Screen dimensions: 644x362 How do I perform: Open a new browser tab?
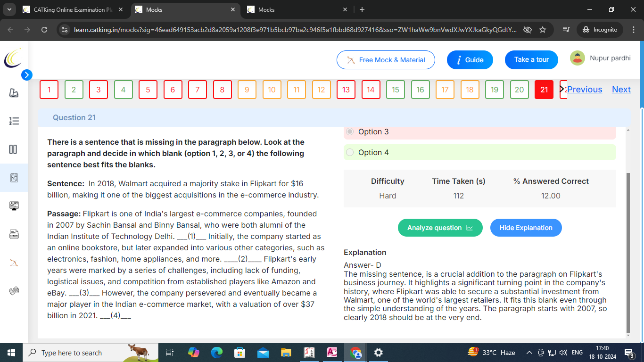coord(362,9)
